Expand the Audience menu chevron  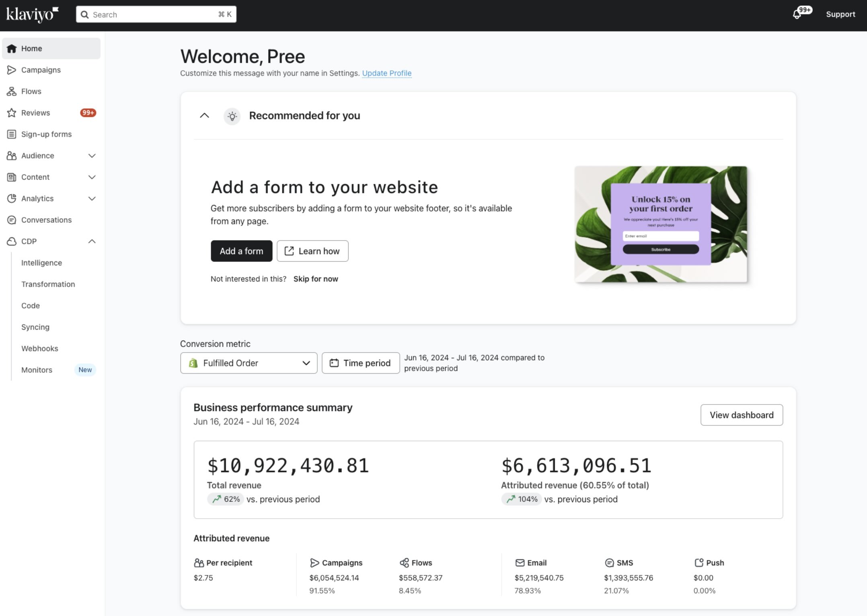[92, 156]
